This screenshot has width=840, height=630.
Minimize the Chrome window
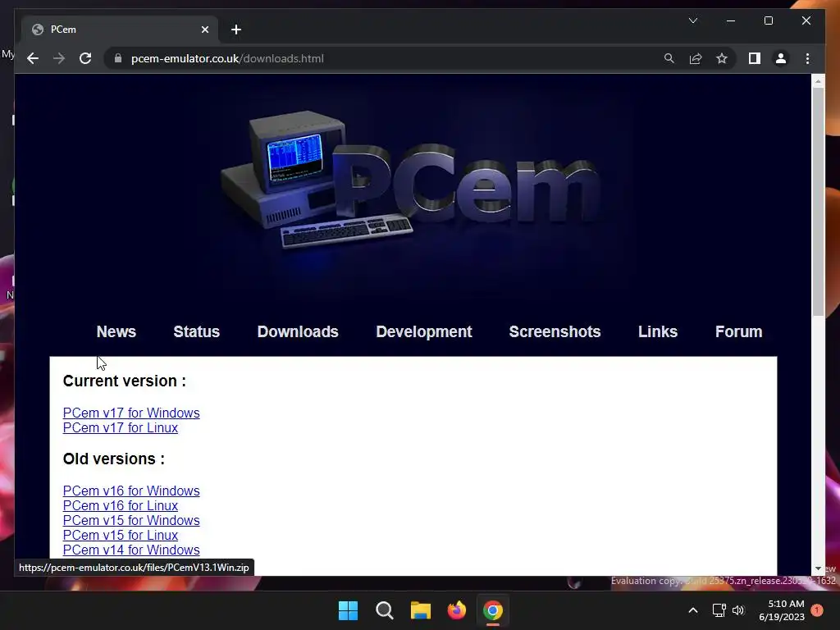pyautogui.click(x=731, y=21)
